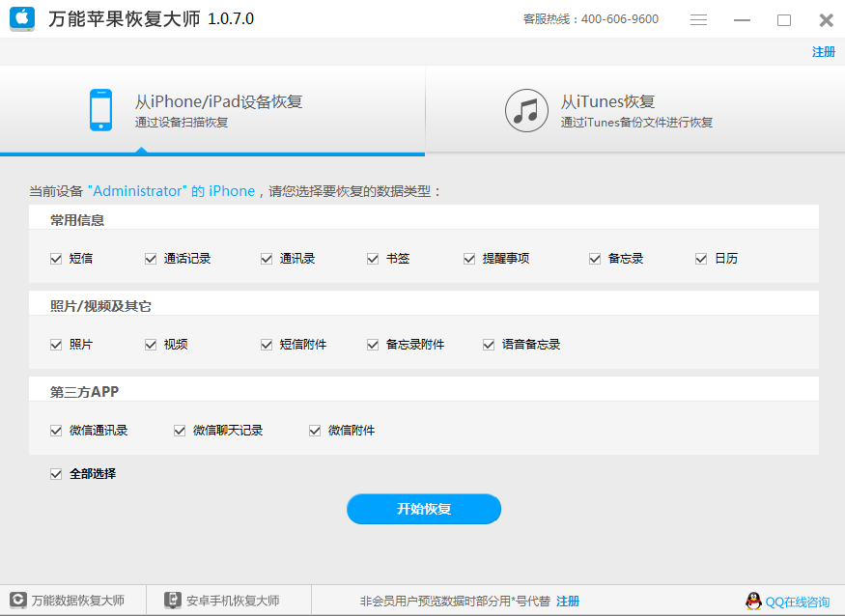Open the 注册 link at top right
The image size is (845, 616).
click(x=823, y=51)
